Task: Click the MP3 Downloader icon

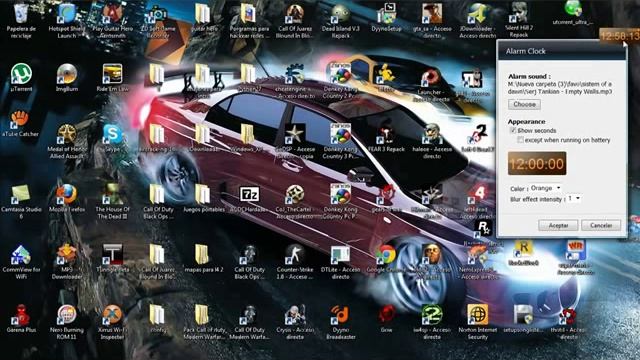Action: click(67, 255)
